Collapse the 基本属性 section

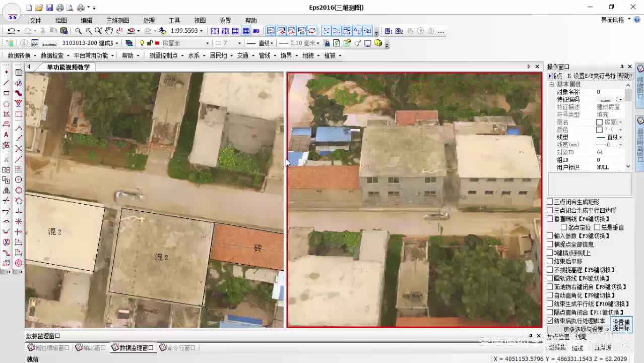[552, 84]
